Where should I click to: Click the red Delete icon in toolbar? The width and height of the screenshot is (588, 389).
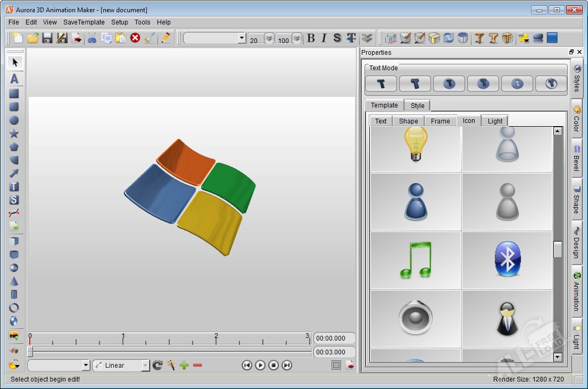tap(135, 38)
